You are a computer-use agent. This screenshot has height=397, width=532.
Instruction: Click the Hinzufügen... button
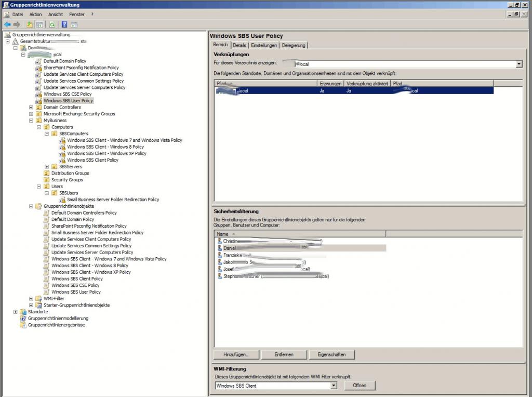236,354
